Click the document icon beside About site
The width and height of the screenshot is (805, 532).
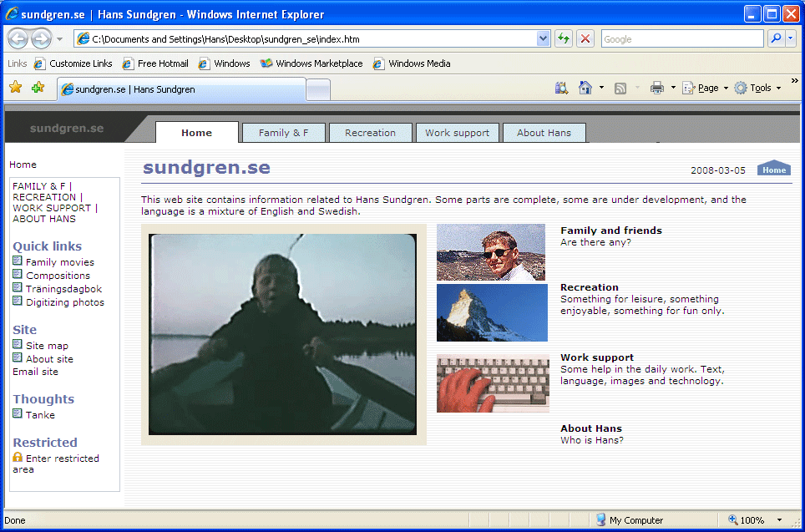pyautogui.click(x=18, y=358)
